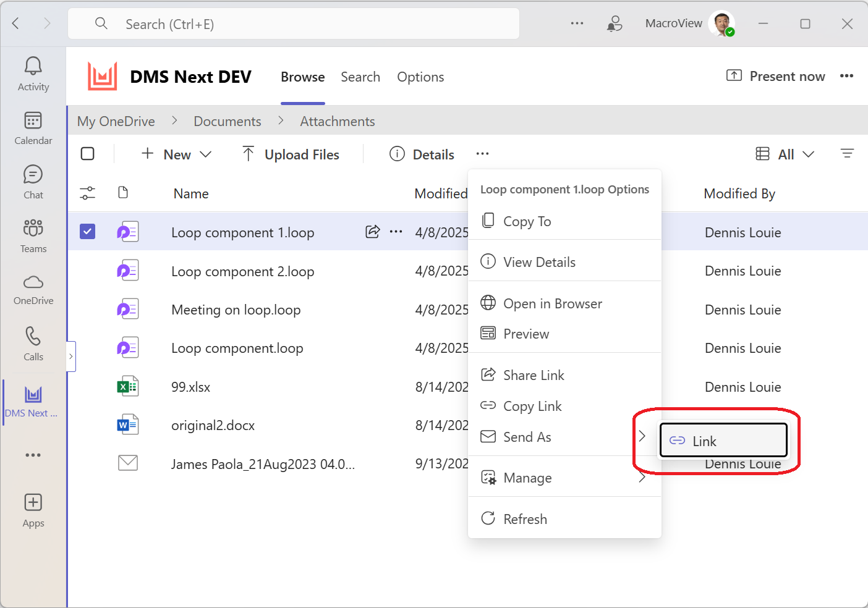Choose View Details in context menu
This screenshot has height=608, width=868.
tap(565, 262)
